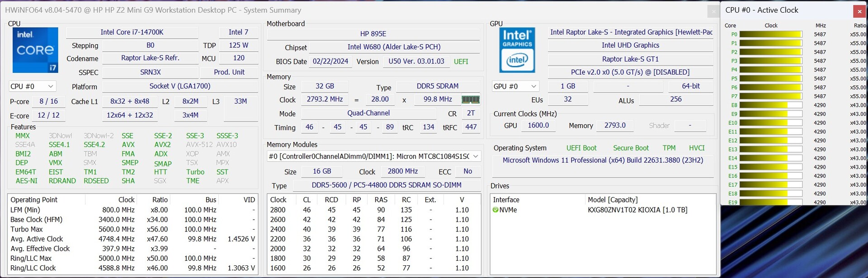This screenshot has width=868, height=278.
Task: Click the P-core 8 / 16 value
Action: coord(48,102)
